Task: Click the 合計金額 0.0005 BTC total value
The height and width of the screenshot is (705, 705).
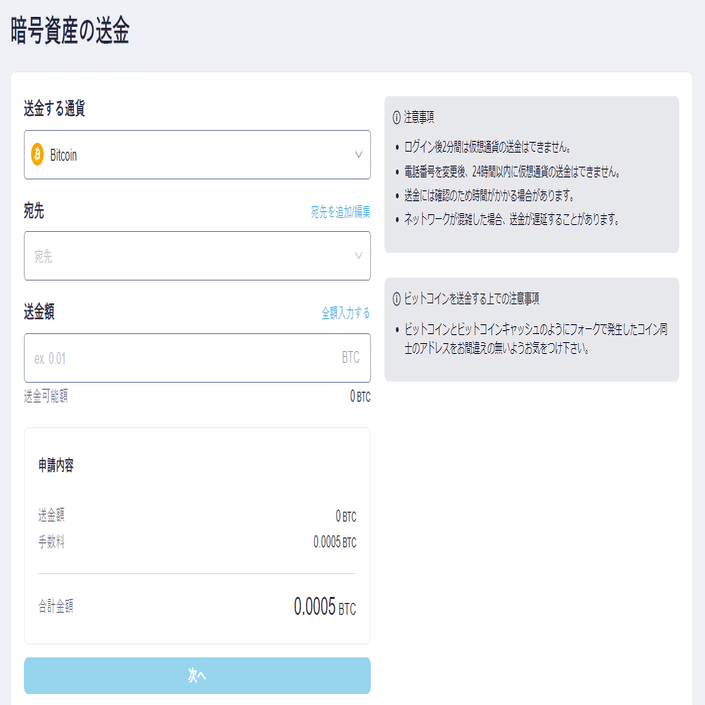Action: (x=325, y=607)
